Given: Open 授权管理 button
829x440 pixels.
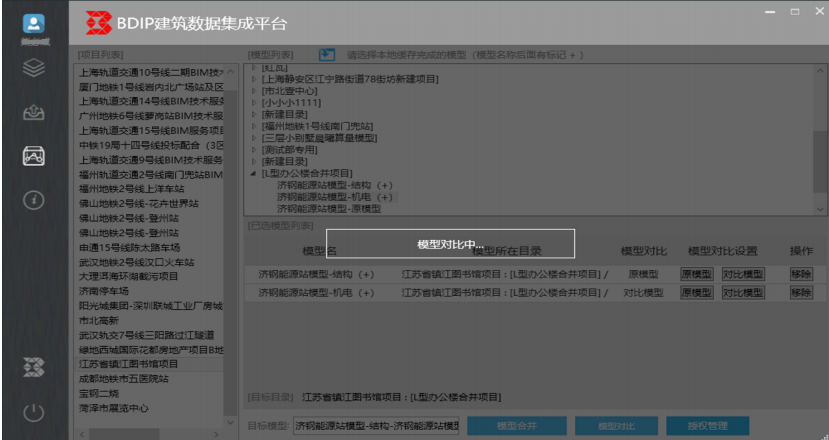Looking at the screenshot, I should coord(707,426).
